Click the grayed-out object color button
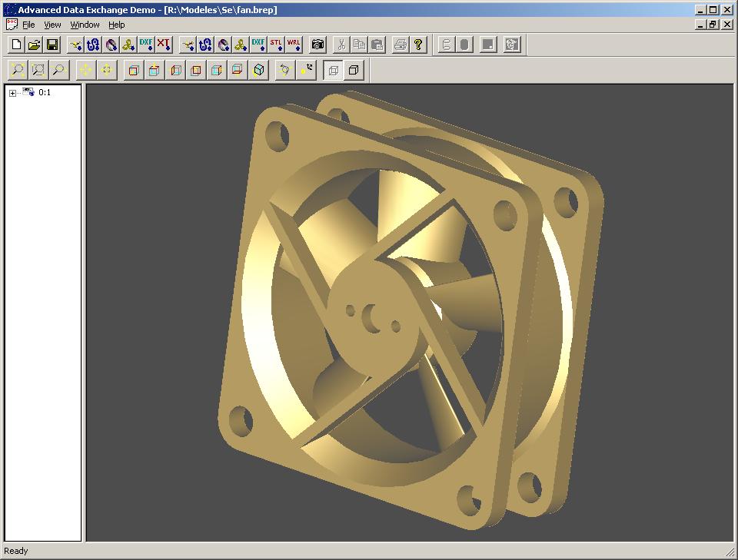 (x=487, y=45)
